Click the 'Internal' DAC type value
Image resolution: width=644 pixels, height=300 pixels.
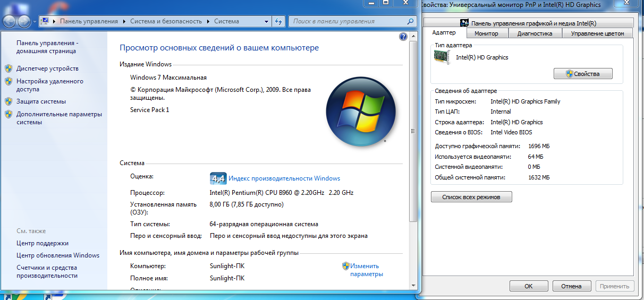coord(501,112)
